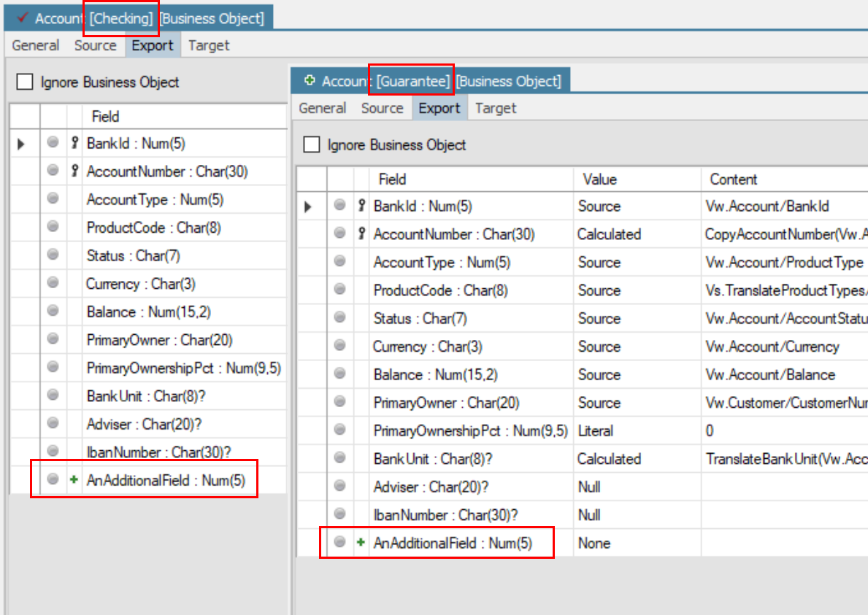The height and width of the screenshot is (615, 868).
Task: Click the green plus beside Guarantee's AnAdditionalField row
Action: (358, 542)
